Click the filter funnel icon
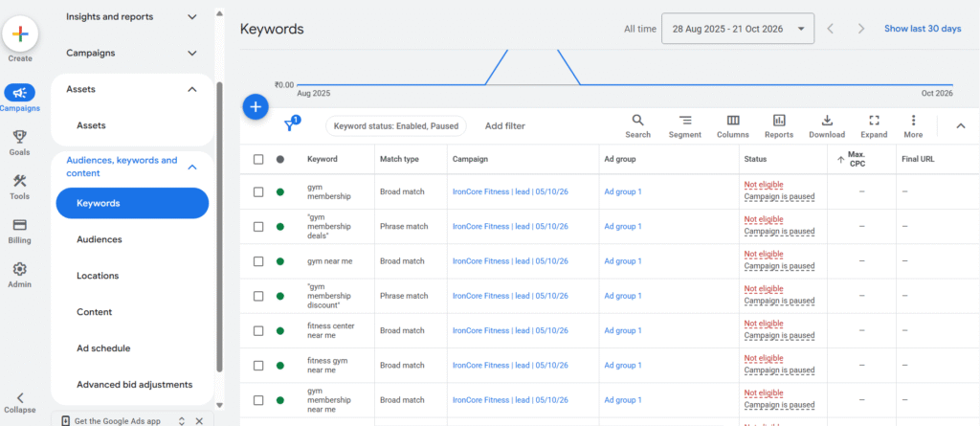The height and width of the screenshot is (426, 980). click(x=289, y=124)
